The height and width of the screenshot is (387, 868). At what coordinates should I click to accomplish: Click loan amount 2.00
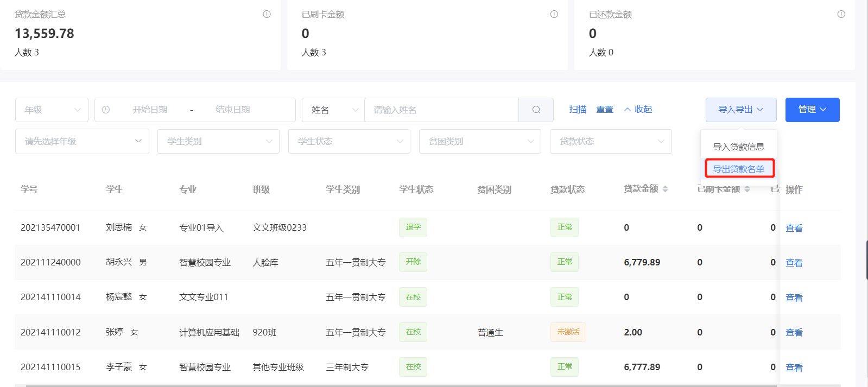pos(633,332)
